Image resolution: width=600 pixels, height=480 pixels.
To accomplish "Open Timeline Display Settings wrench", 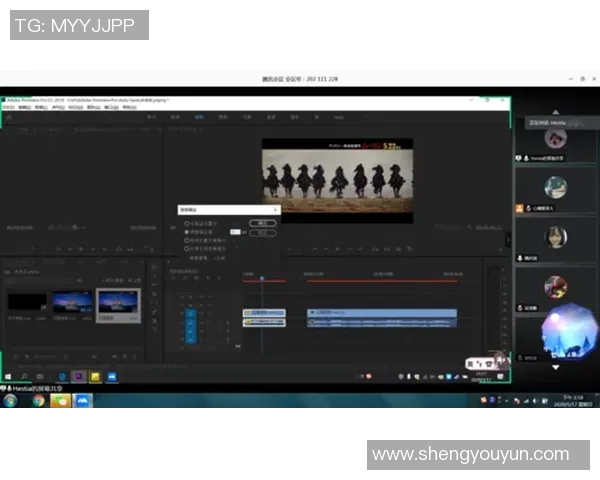I will pos(219,278).
